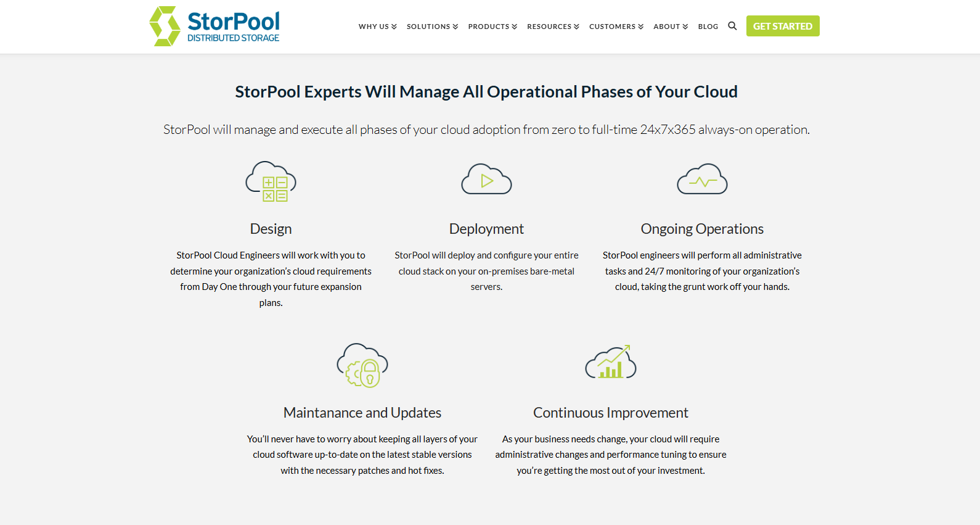Click the Design heading
Image resolution: width=980 pixels, height=525 pixels.
(271, 229)
